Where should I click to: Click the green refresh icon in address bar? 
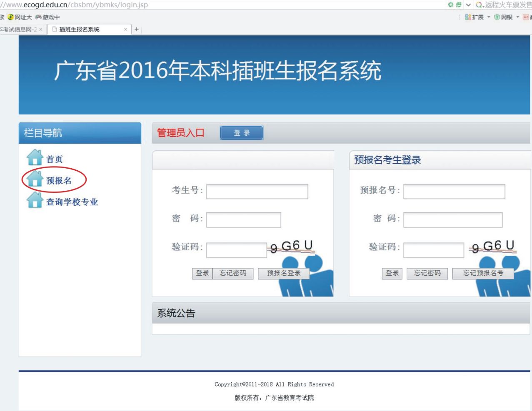451,5
